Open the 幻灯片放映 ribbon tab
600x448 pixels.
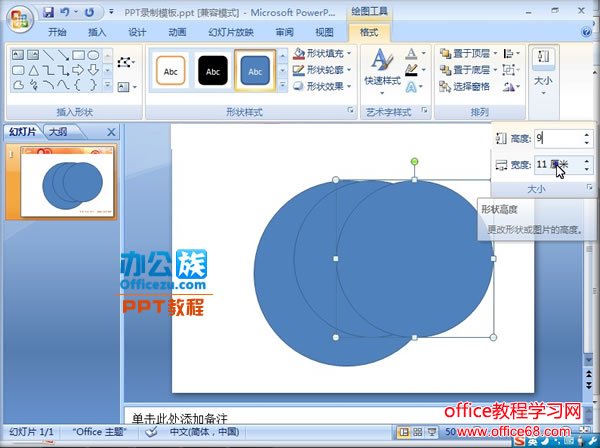pyautogui.click(x=231, y=32)
